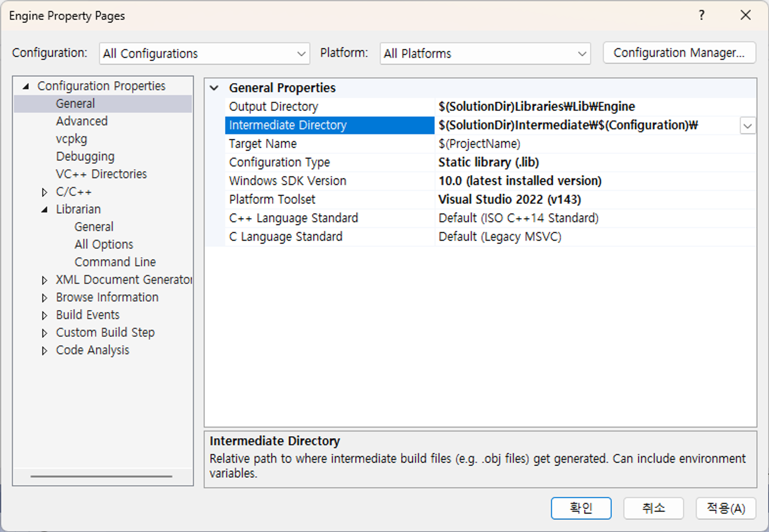The height and width of the screenshot is (532, 769).
Task: Click the C++ Language Standard value
Action: point(518,218)
